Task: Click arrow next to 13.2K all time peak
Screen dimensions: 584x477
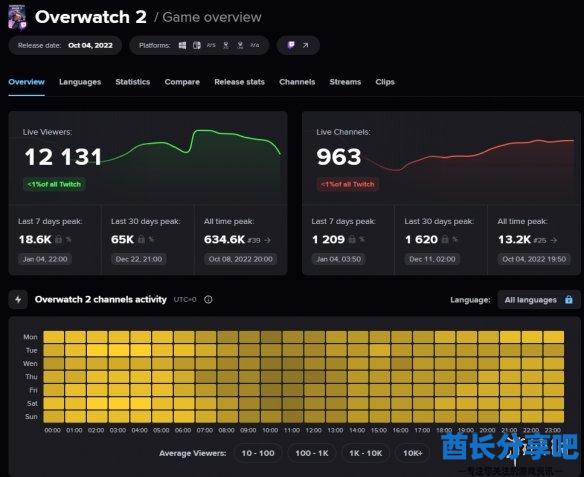Action: [x=554, y=240]
